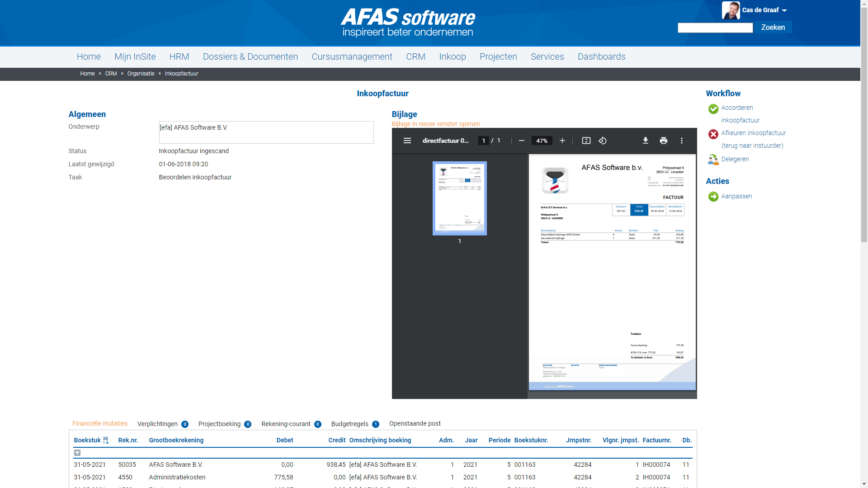The height and width of the screenshot is (488, 868).
Task: Switch to the Verplichtingen tab
Action: coord(162,424)
